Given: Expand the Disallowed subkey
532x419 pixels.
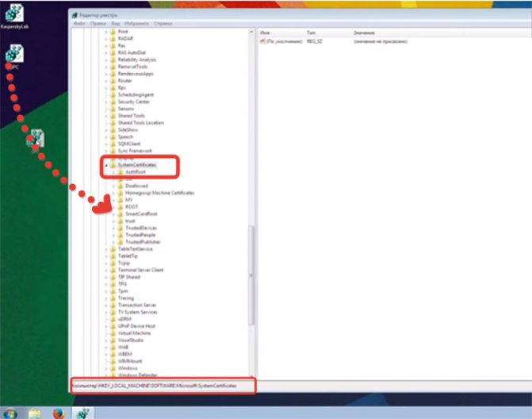Looking at the screenshot, I should (113, 186).
